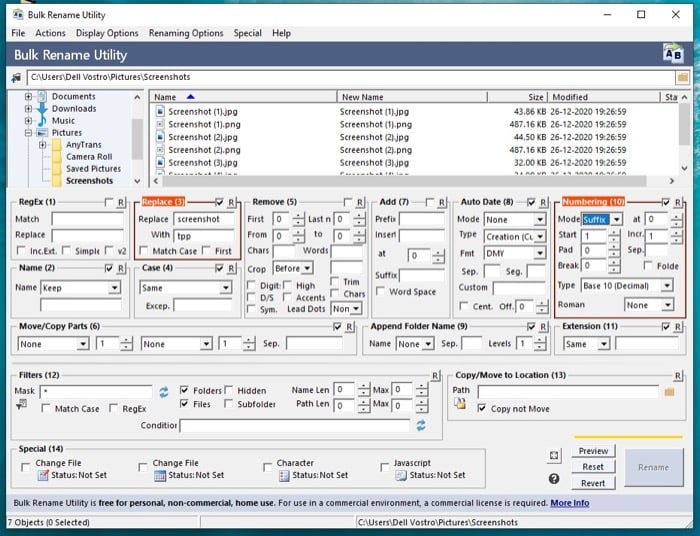Click the expand window icon left of Preview
This screenshot has width=700, height=536.
[x=553, y=456]
